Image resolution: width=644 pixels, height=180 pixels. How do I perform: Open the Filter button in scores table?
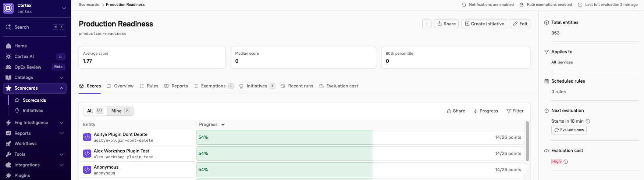515,111
